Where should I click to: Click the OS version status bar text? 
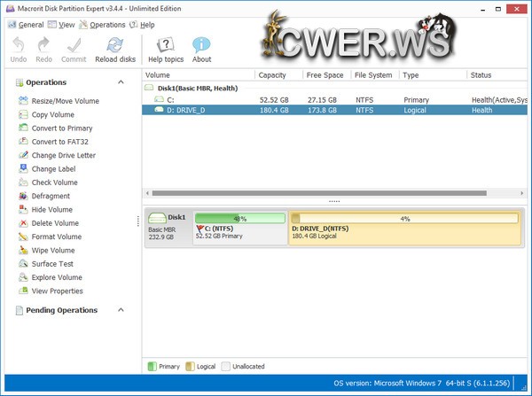click(422, 383)
